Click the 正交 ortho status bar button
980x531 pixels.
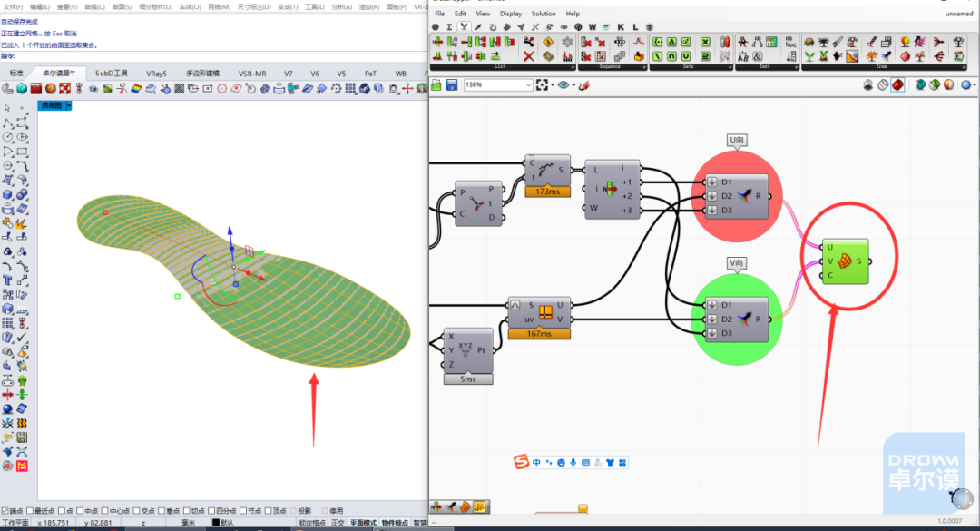338,523
